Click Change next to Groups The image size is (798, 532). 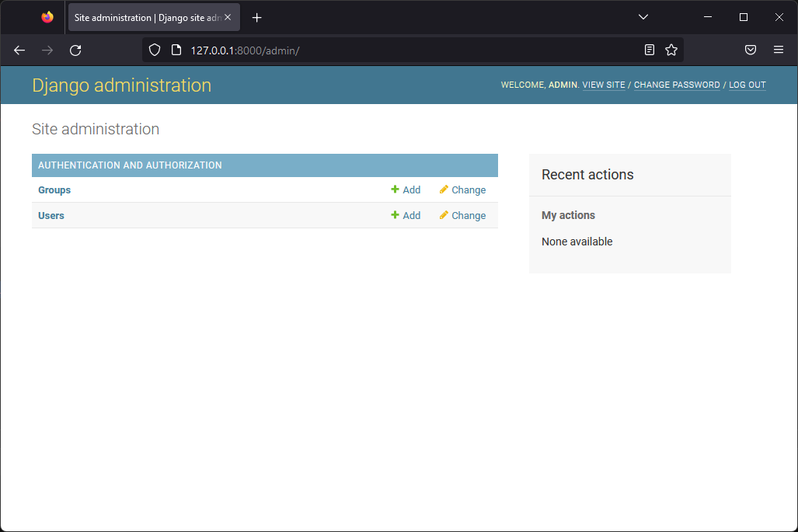click(x=462, y=190)
